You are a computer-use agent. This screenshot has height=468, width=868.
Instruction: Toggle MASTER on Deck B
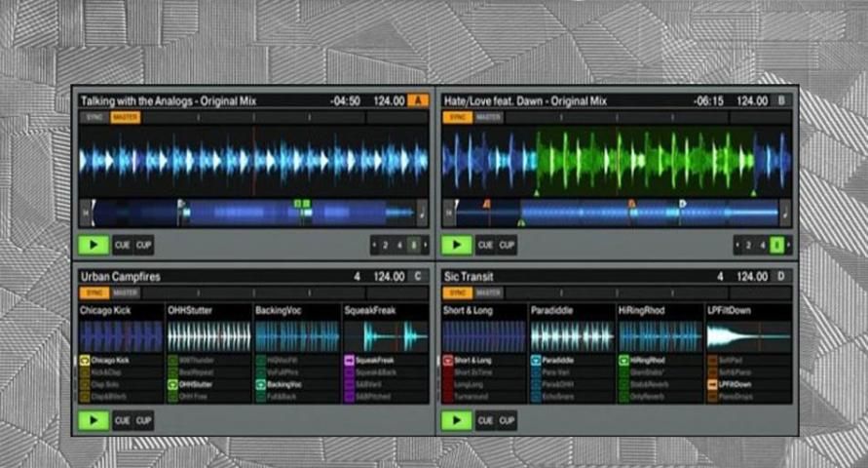coord(488,117)
